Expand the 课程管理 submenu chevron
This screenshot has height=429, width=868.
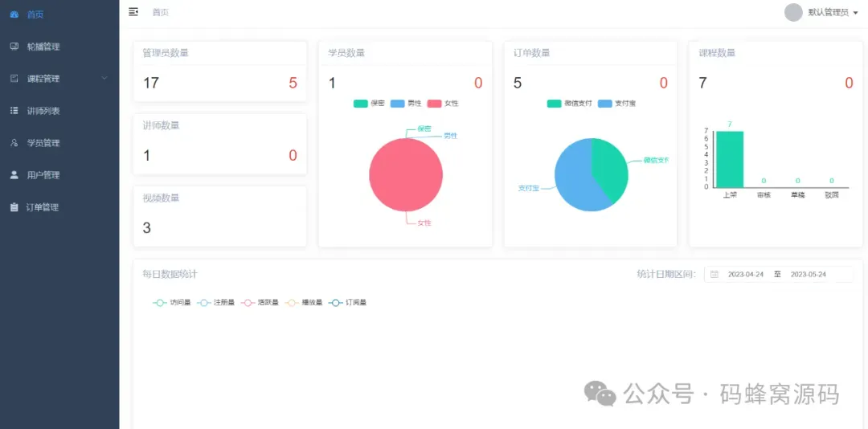point(104,79)
